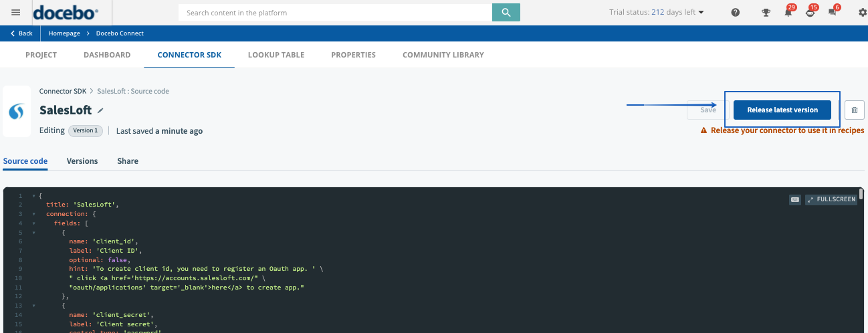This screenshot has width=868, height=333.
Task: Expand the trial status dropdown
Action: pyautogui.click(x=701, y=13)
